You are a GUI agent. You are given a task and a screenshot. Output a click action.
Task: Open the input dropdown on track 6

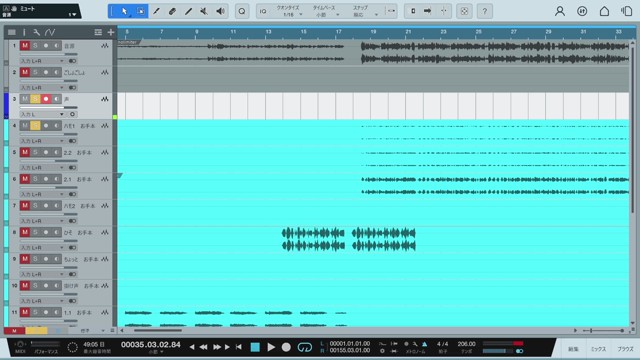(x=42, y=194)
